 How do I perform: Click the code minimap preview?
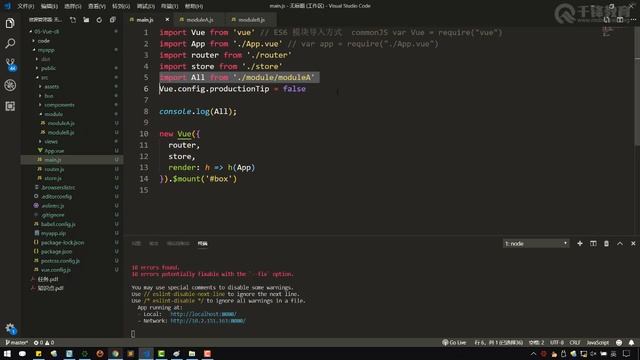pyautogui.click(x=608, y=31)
